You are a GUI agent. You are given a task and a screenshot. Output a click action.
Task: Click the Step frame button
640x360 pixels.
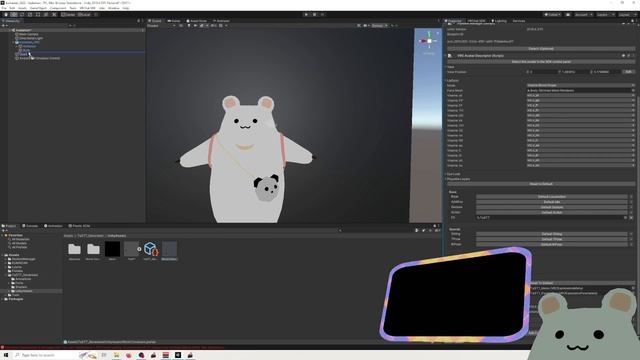click(322, 15)
